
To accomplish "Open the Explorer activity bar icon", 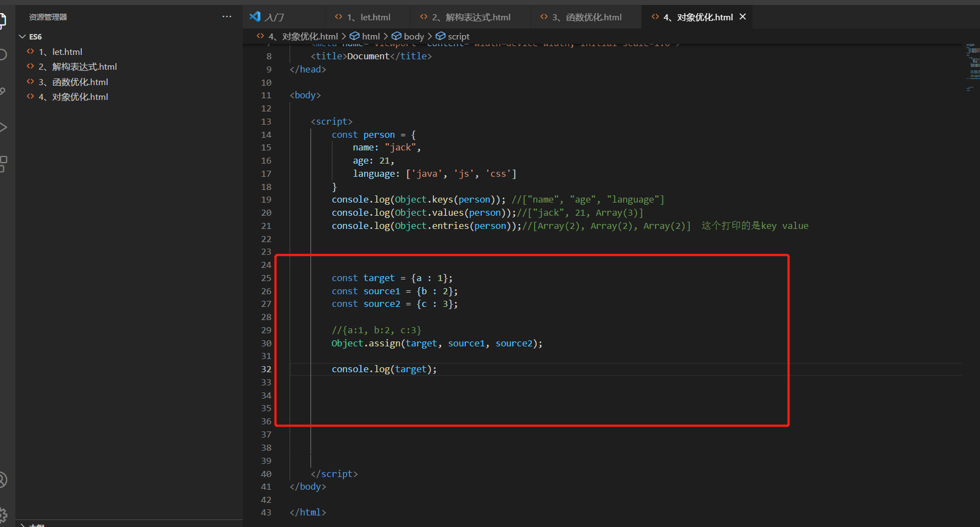I will pos(2,21).
